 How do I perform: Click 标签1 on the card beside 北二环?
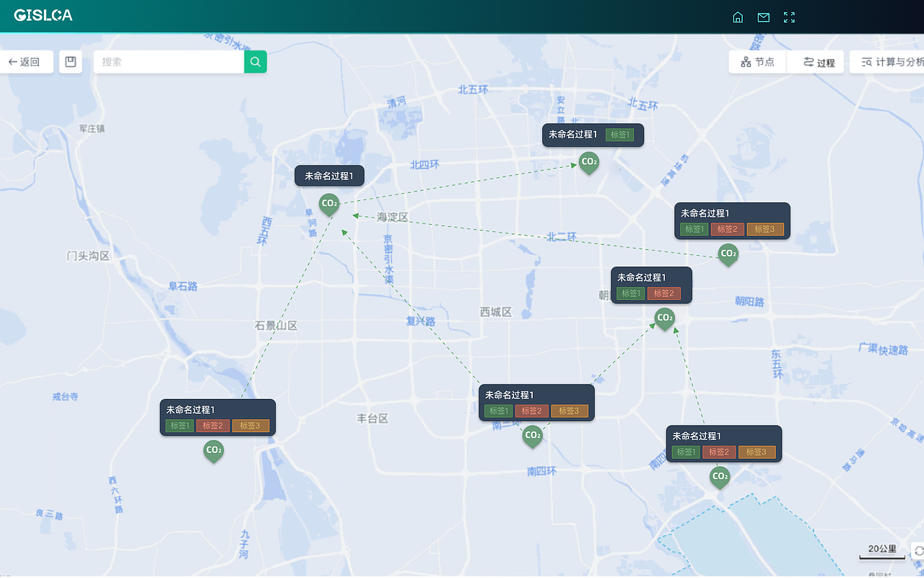[x=694, y=229]
